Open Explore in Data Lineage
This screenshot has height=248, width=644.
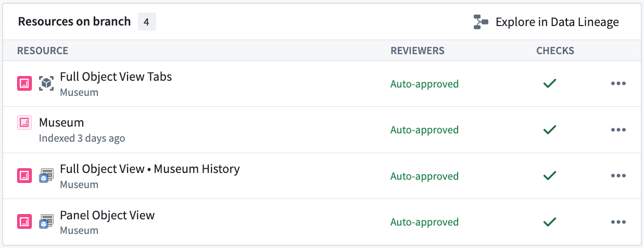(557, 22)
